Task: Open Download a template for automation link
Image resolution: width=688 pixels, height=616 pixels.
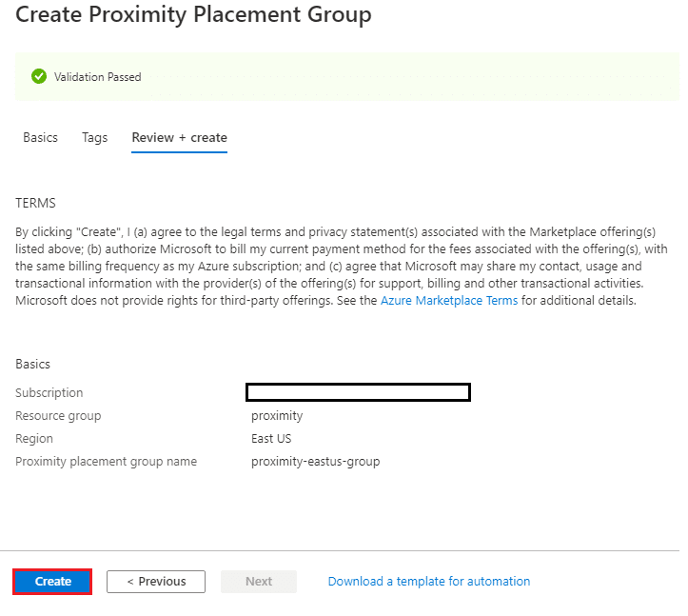Action: point(429,582)
